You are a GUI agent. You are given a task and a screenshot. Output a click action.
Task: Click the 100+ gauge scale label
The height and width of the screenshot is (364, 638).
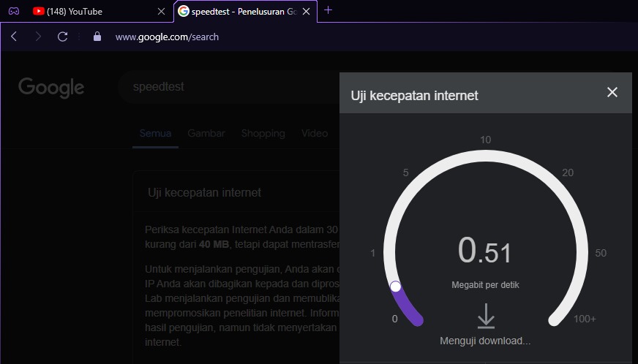pyautogui.click(x=585, y=319)
